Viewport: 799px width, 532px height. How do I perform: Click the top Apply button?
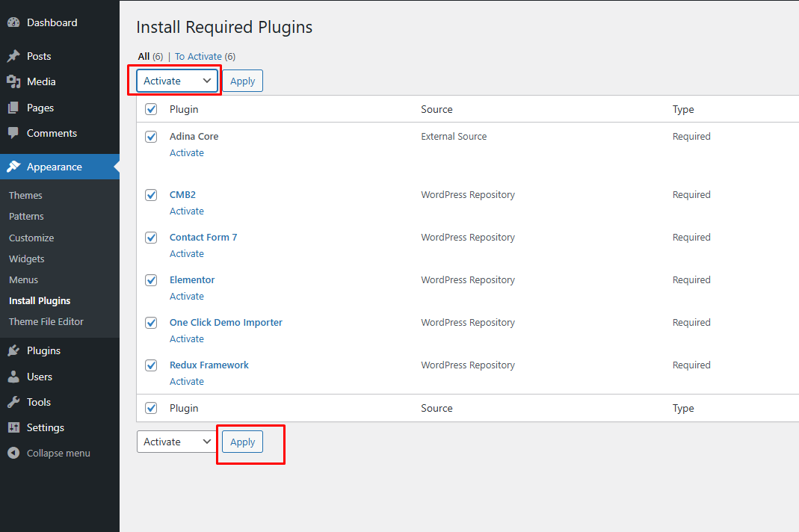tap(243, 81)
